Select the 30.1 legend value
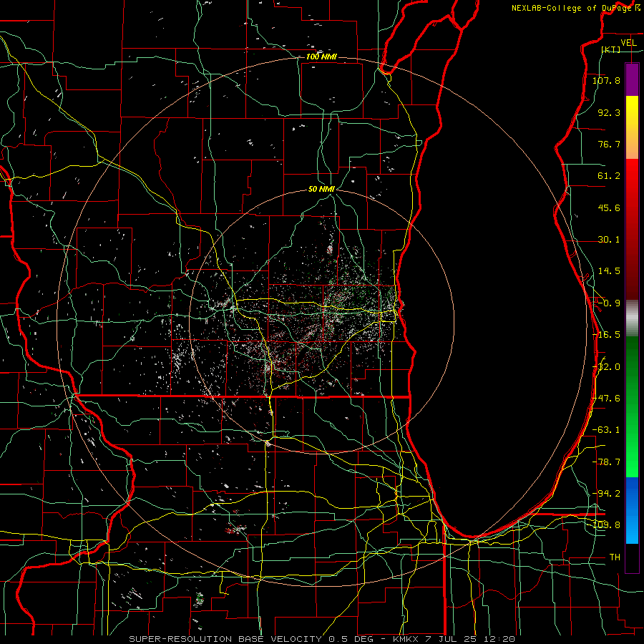The width and height of the screenshot is (644, 644). click(609, 240)
